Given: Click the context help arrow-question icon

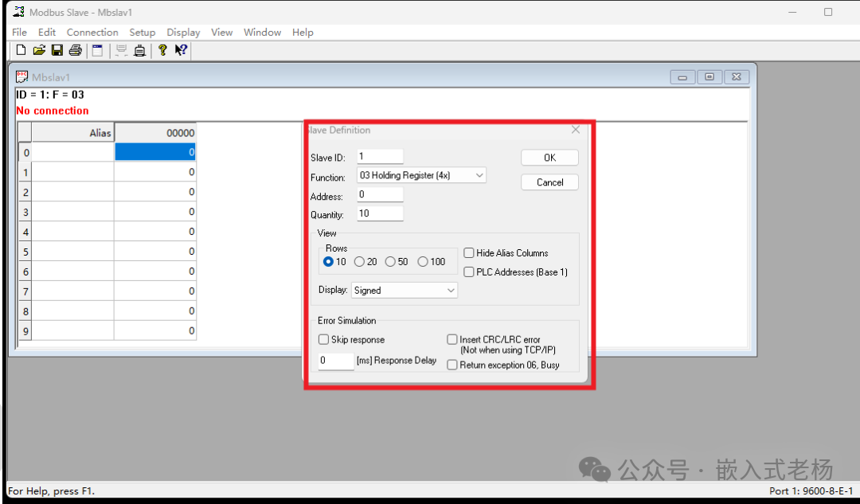Looking at the screenshot, I should [x=181, y=50].
